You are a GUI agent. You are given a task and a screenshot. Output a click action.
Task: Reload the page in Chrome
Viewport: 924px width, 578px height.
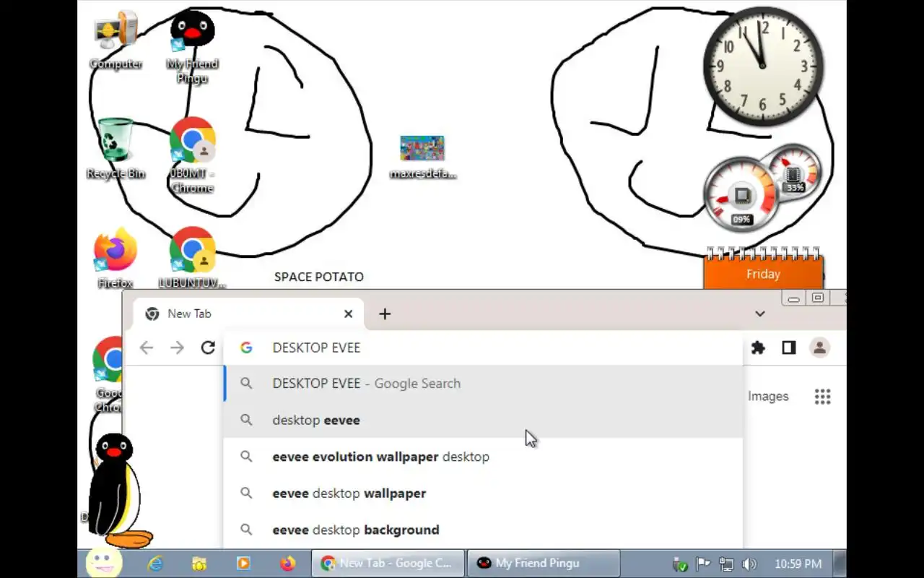(x=208, y=348)
